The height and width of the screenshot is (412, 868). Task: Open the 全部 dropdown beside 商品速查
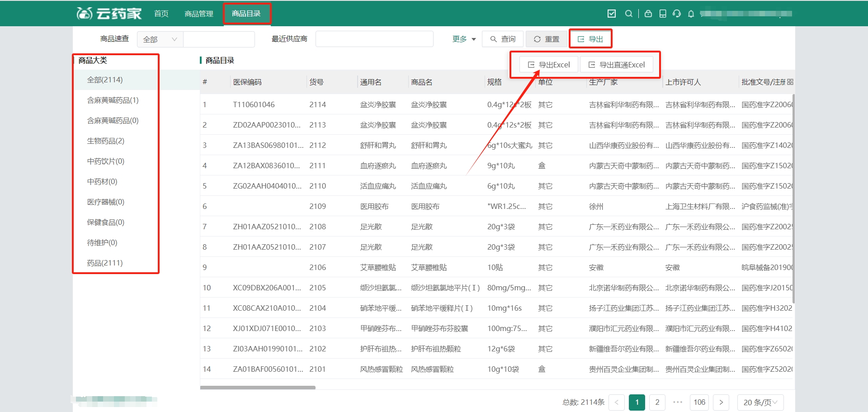160,39
